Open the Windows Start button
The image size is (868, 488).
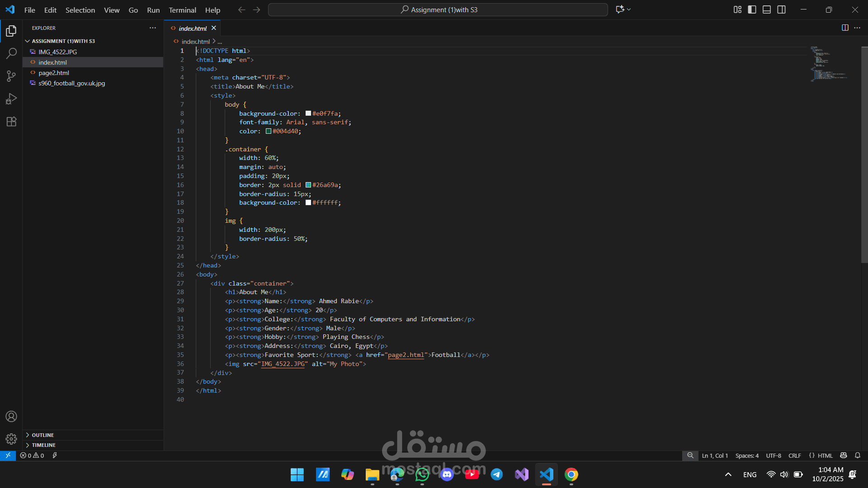297,474
